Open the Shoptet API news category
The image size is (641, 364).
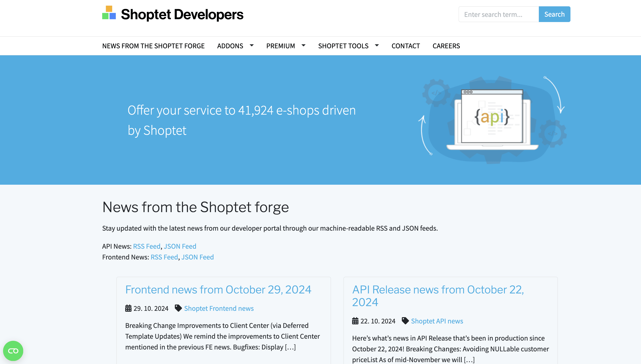point(437,321)
